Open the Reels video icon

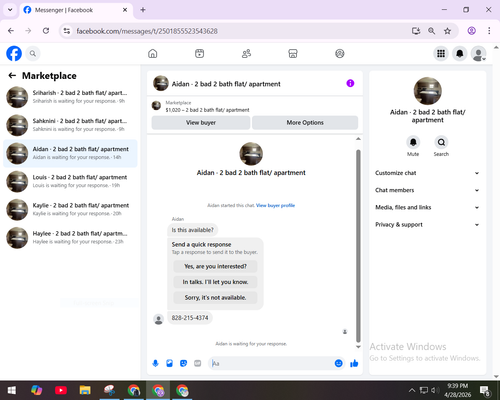(x=199, y=53)
